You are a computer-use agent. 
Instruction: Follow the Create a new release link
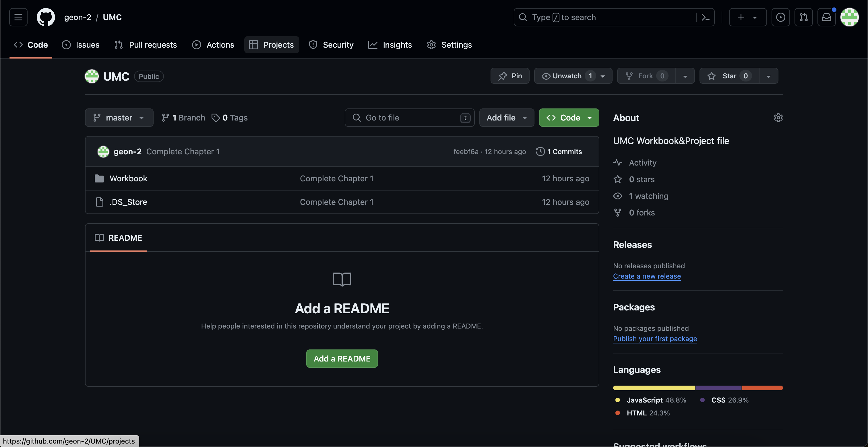coord(647,276)
